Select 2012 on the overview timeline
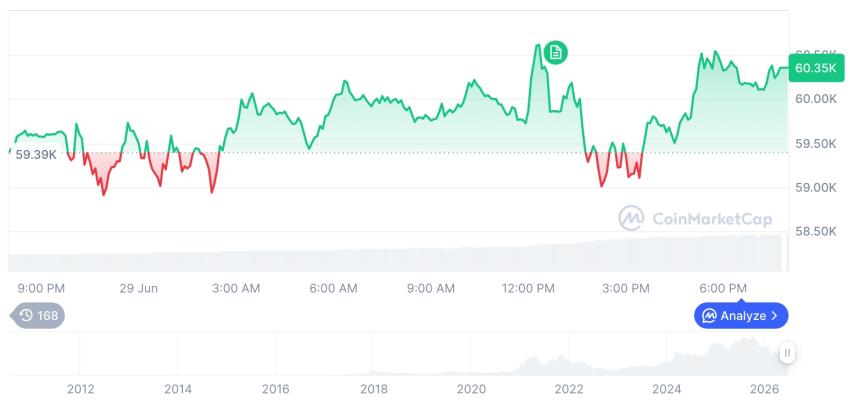Viewport: 860px width, 401px height. click(81, 389)
